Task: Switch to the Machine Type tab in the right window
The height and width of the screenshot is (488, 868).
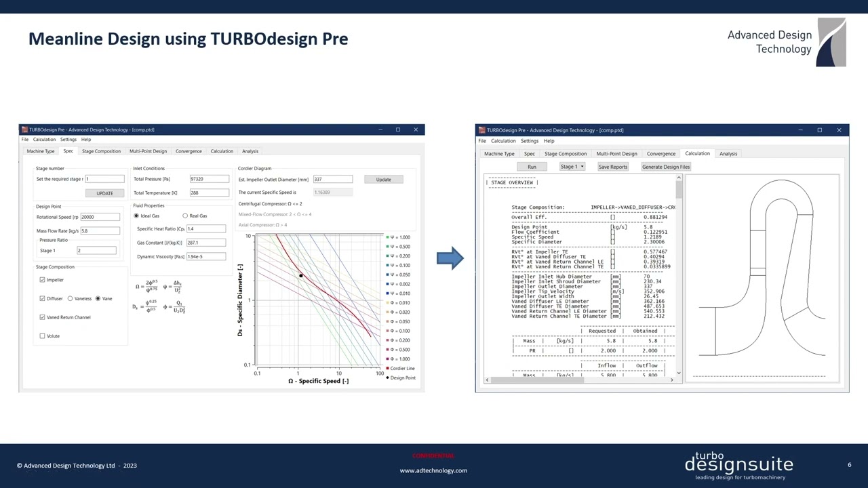Action: (x=499, y=154)
